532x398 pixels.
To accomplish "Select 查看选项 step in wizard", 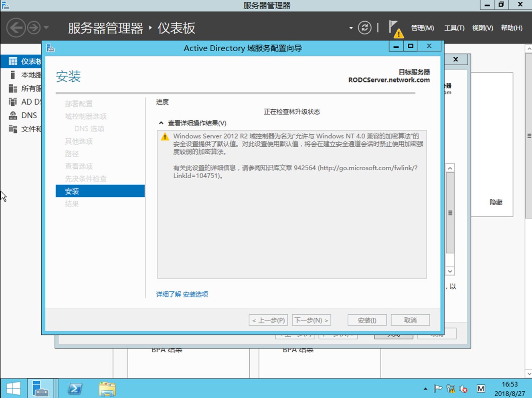I will coord(79,166).
